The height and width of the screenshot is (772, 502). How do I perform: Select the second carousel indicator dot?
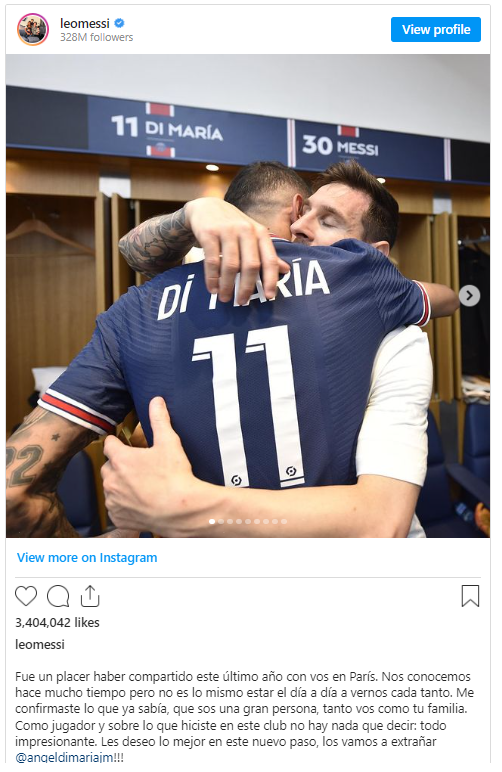click(x=221, y=521)
